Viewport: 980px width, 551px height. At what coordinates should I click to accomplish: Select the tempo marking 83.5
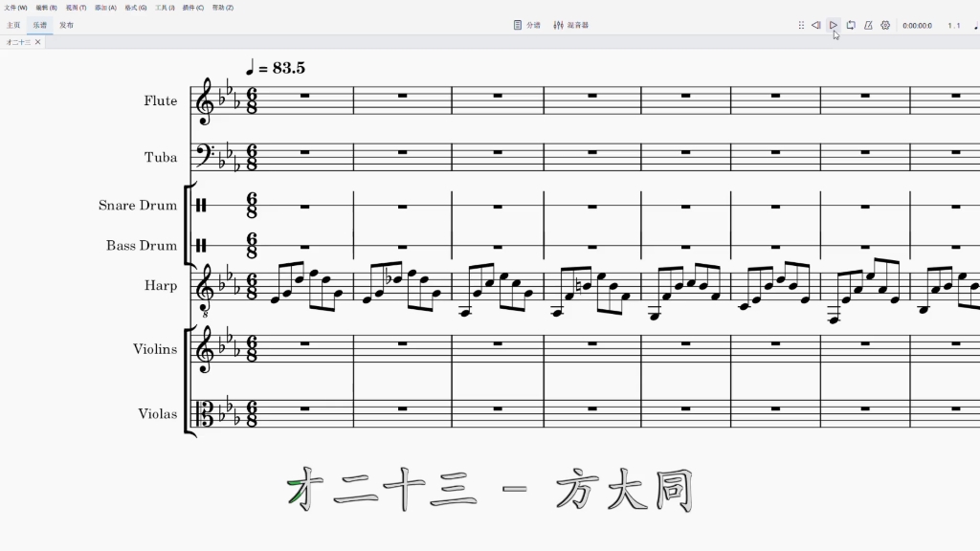[289, 68]
